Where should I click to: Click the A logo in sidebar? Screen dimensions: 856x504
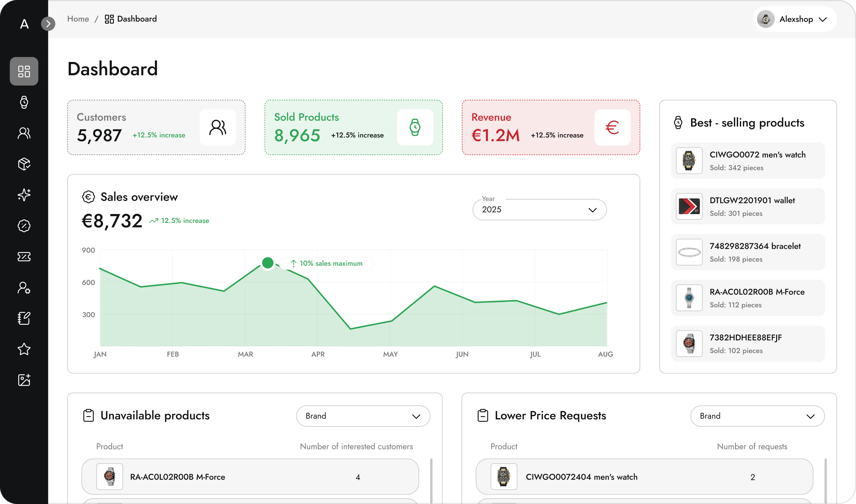coord(24,24)
